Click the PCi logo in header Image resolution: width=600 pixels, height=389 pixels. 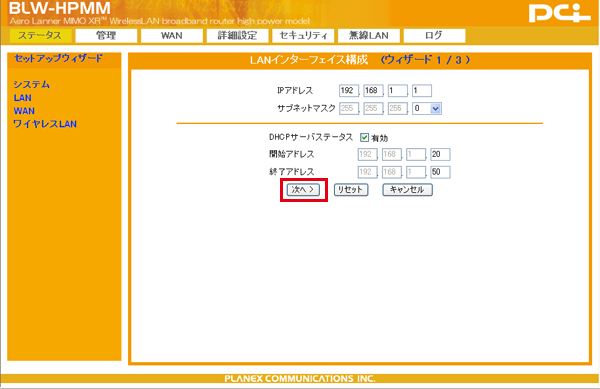point(560,13)
